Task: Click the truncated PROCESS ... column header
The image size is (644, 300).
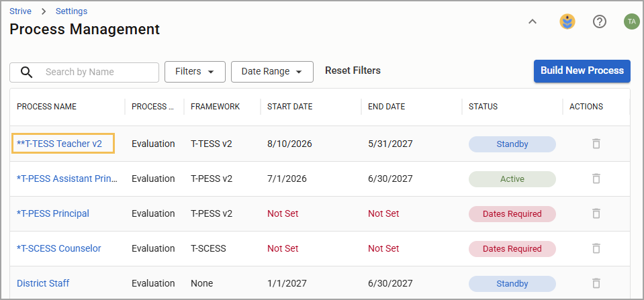Action: click(152, 107)
